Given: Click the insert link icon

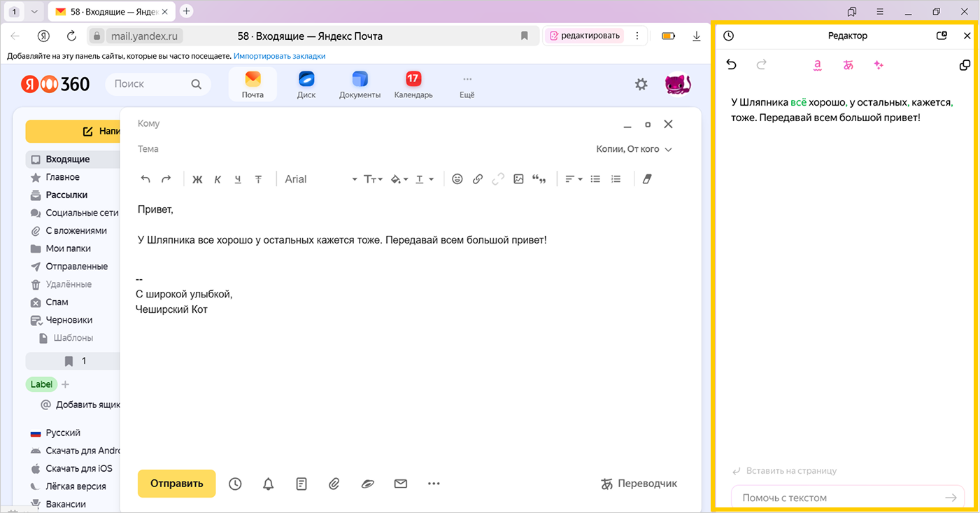Looking at the screenshot, I should (x=478, y=179).
